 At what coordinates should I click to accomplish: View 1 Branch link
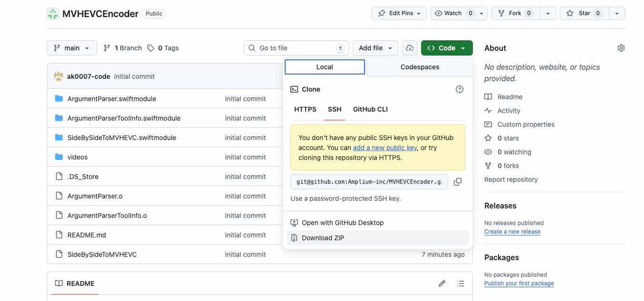[x=122, y=48]
